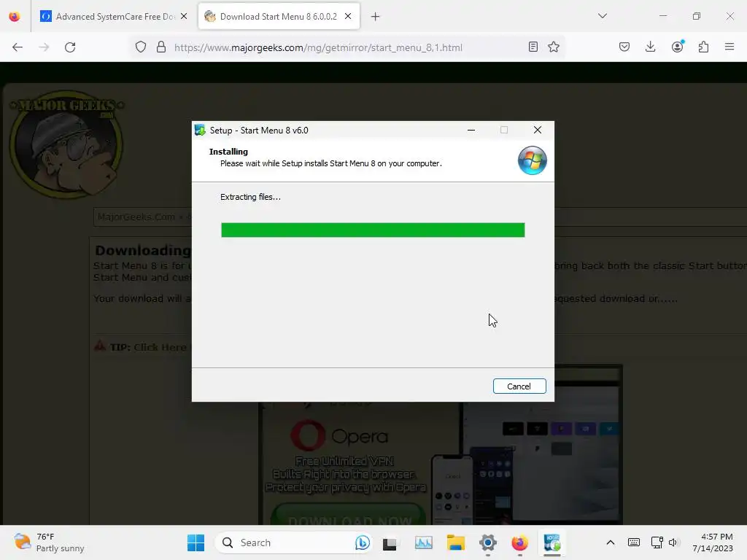Open the performance monitor taskbar app

click(423, 542)
